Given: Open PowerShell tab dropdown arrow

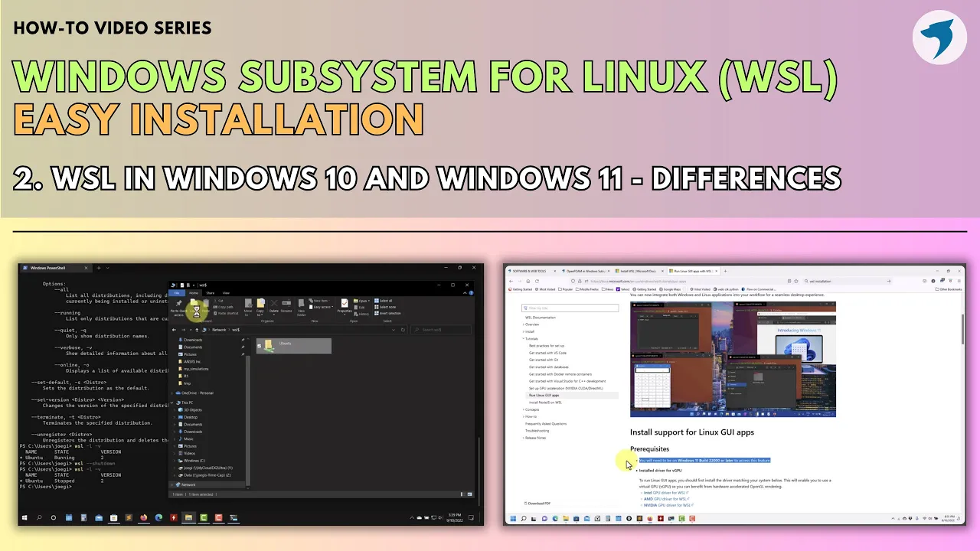Looking at the screenshot, I should click(108, 268).
